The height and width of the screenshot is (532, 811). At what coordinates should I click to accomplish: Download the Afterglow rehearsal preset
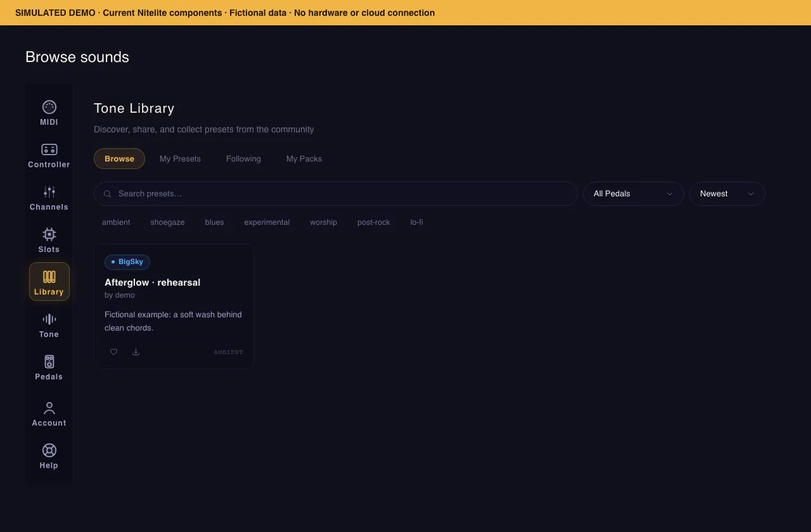pos(136,352)
